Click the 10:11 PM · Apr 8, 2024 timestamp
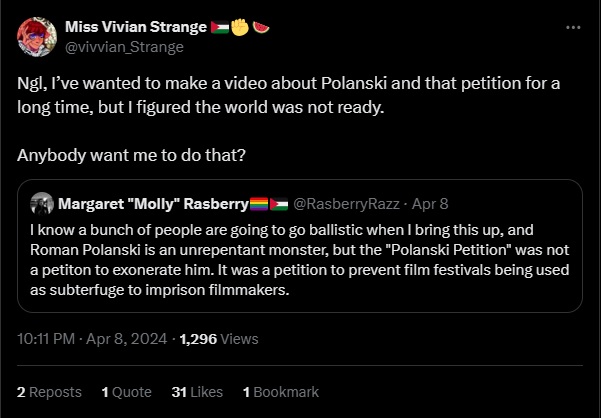This screenshot has height=418, width=601. [87, 339]
